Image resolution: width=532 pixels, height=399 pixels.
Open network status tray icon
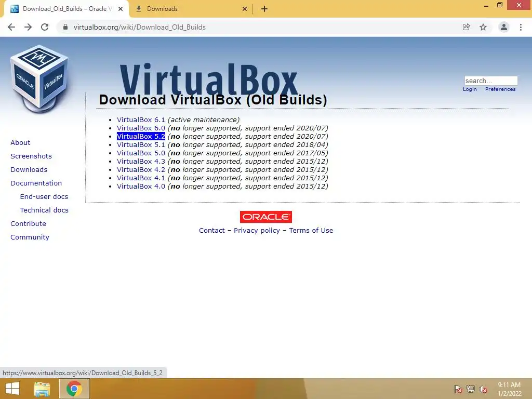[471, 389]
